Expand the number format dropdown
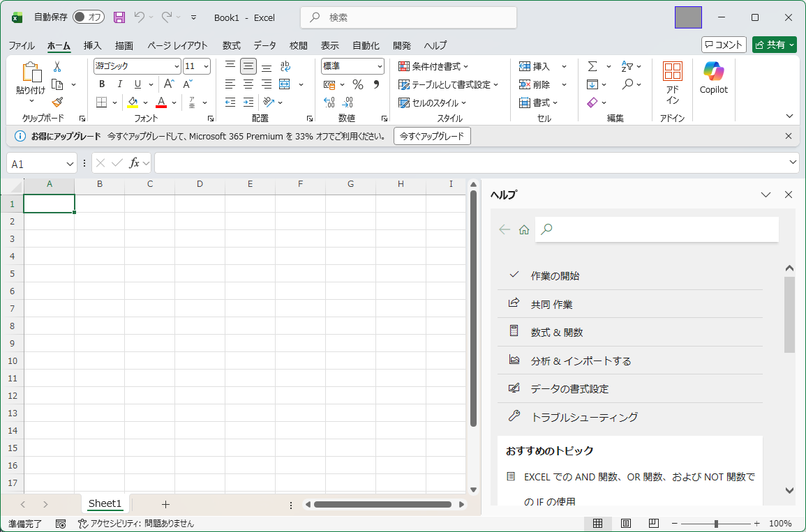 380,66
